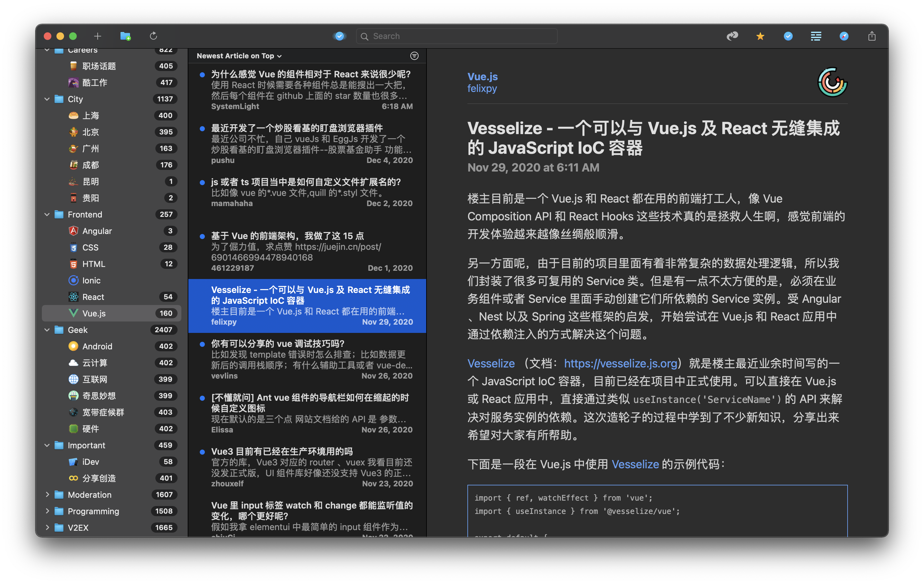Click in the Search field
924x584 pixels.
click(457, 36)
